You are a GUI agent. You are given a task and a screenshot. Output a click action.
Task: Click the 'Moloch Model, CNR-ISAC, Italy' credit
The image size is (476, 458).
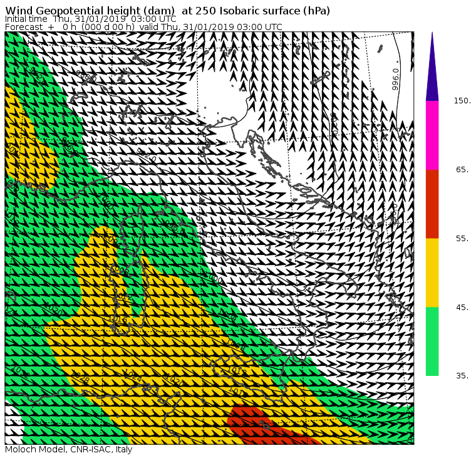click(69, 449)
